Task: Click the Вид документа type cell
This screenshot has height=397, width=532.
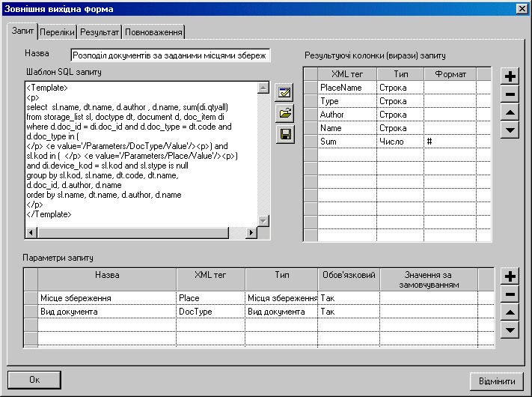Action: pos(281,312)
